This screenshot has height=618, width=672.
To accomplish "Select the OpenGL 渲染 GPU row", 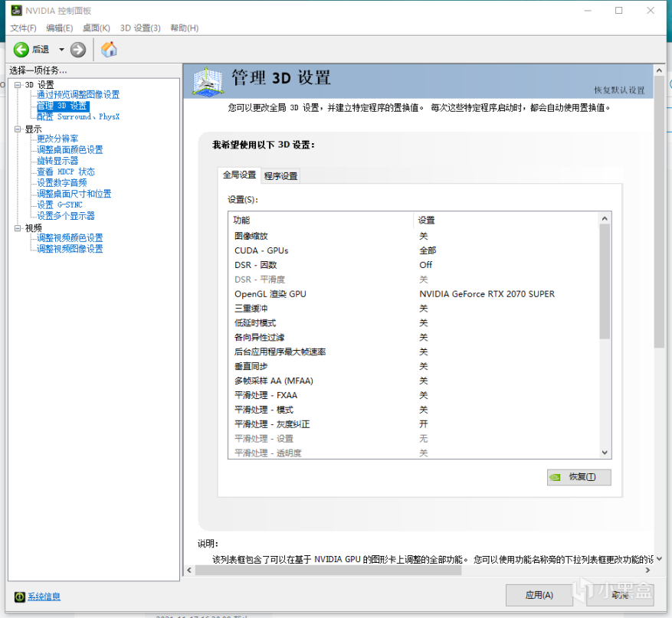I will (413, 294).
